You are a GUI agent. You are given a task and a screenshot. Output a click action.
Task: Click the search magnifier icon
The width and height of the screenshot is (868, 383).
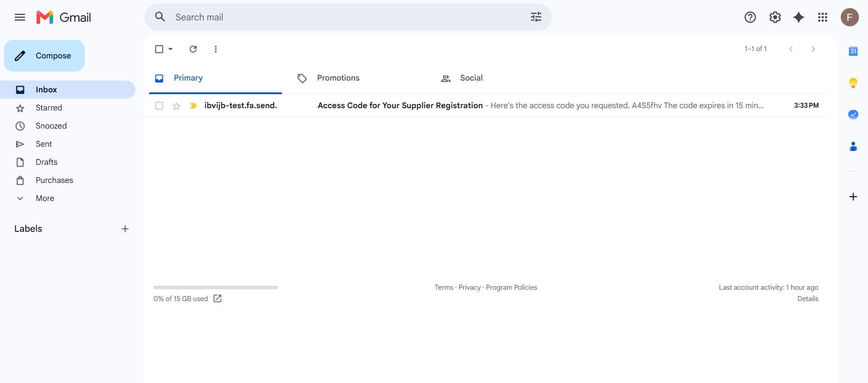tap(160, 17)
